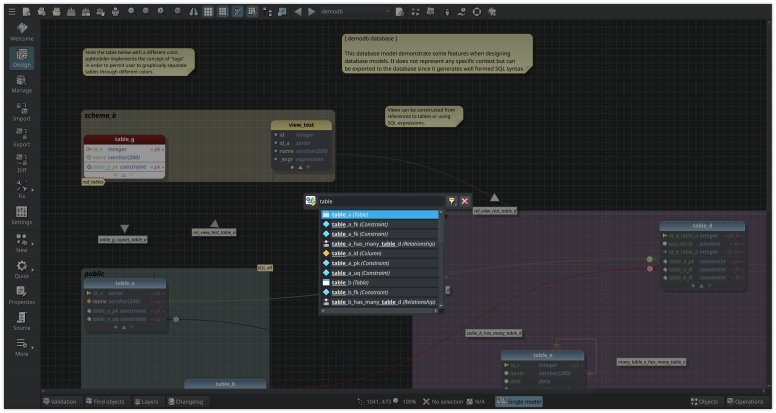Click the schema_b schema label
Screen dimensions: 776x413
click(100, 115)
